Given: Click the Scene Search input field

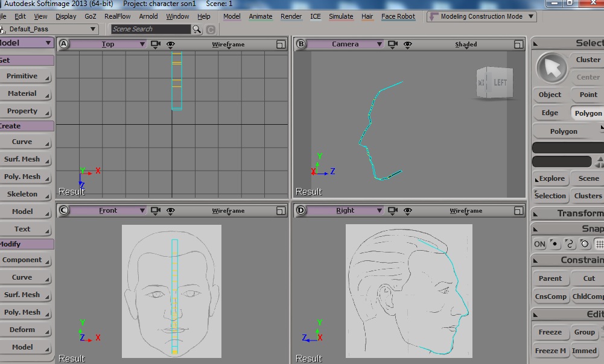Looking at the screenshot, I should point(151,30).
